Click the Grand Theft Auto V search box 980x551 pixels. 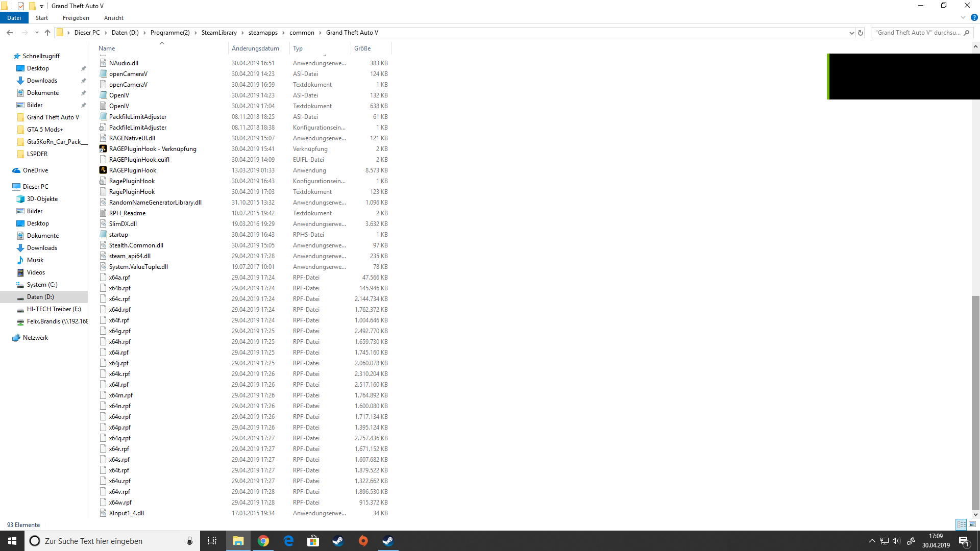(x=917, y=33)
